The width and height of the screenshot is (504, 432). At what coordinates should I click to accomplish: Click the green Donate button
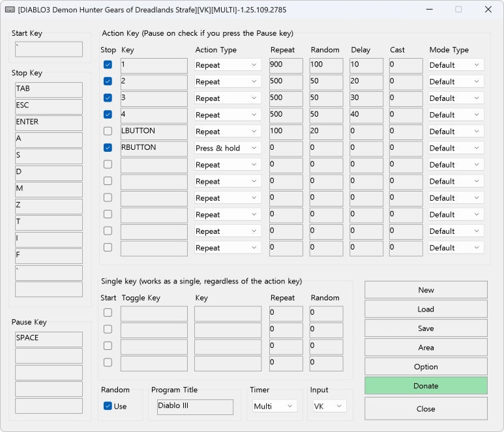tap(426, 386)
